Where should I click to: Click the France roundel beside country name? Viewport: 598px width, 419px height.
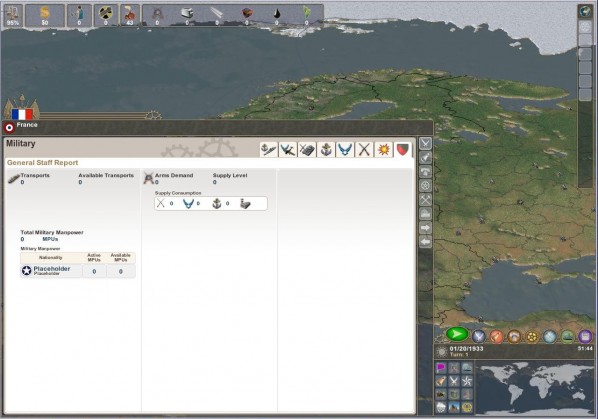10,128
